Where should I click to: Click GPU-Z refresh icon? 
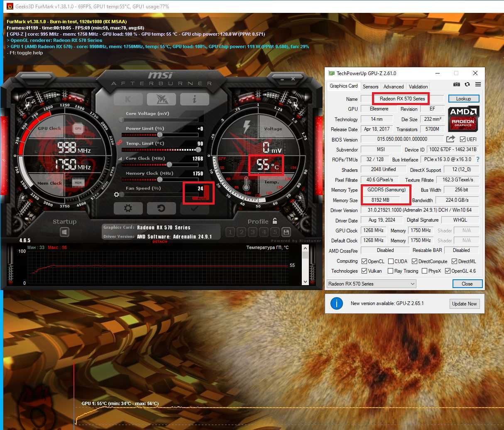(x=467, y=84)
